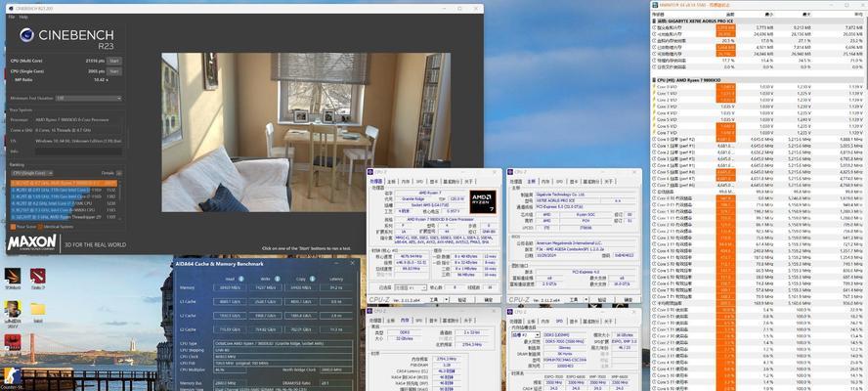Open the Help menu in Cinebench
868x391 pixels.
pos(23,18)
